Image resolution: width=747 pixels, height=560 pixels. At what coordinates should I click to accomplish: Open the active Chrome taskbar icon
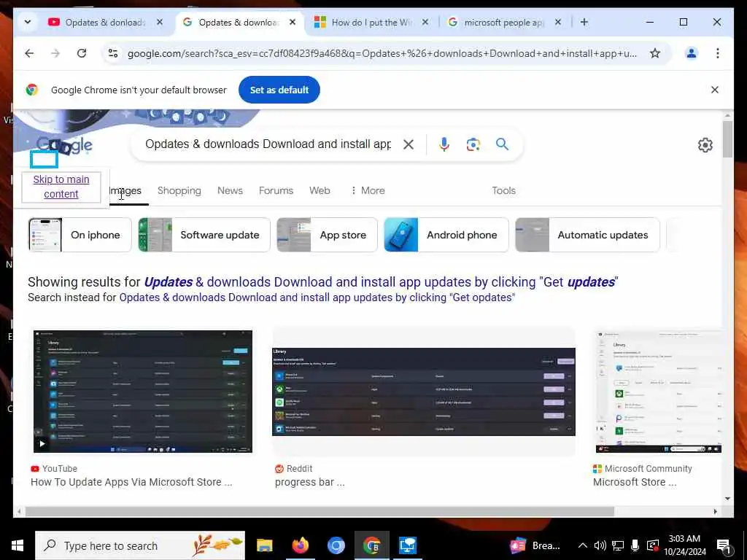click(371, 545)
